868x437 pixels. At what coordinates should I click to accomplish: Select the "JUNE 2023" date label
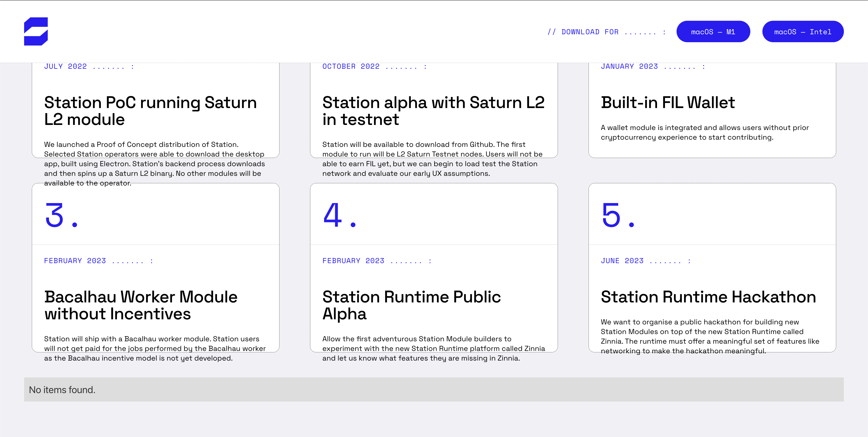tap(622, 261)
